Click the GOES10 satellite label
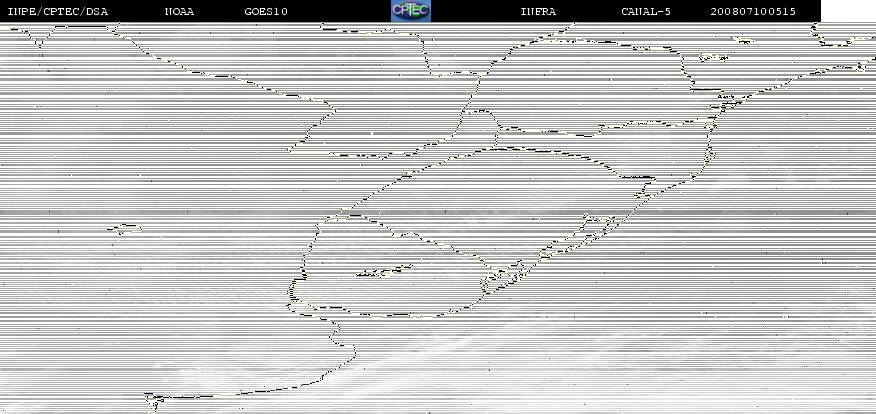 (266, 11)
